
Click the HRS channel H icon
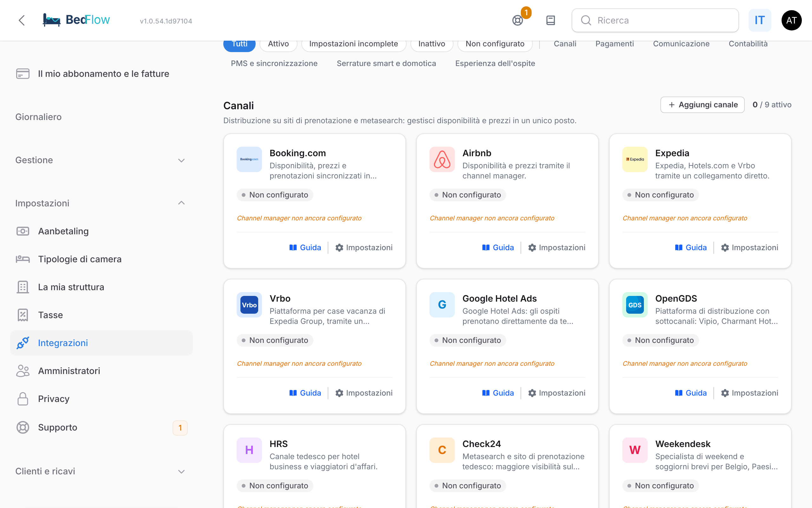click(x=249, y=450)
